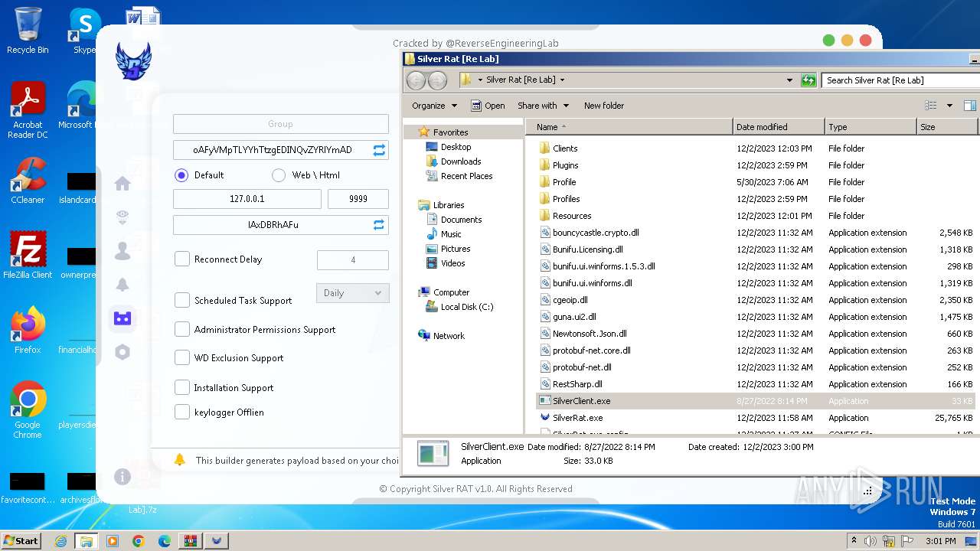The image size is (980, 551).
Task: Click the Explorer back navigation button
Action: [416, 80]
